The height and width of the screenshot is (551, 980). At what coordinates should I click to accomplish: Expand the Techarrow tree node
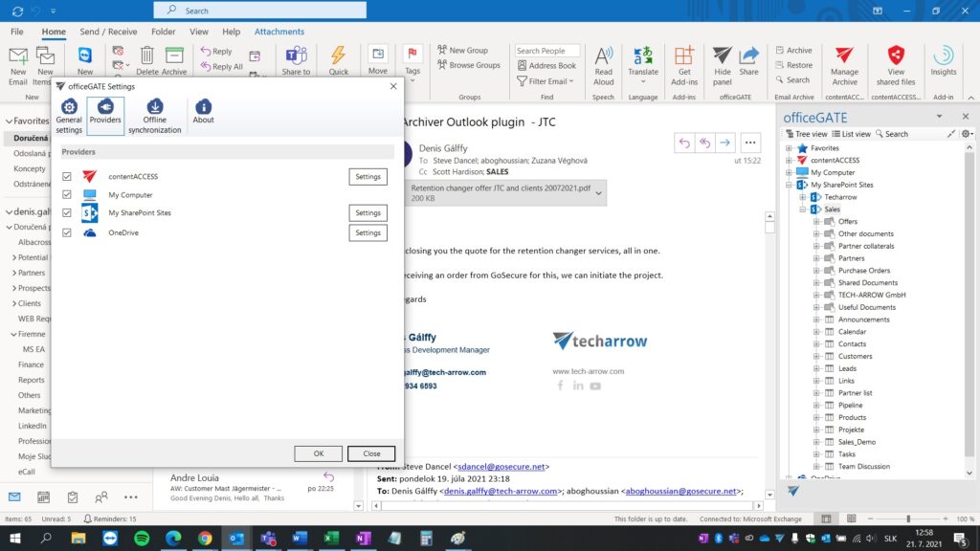coord(803,197)
